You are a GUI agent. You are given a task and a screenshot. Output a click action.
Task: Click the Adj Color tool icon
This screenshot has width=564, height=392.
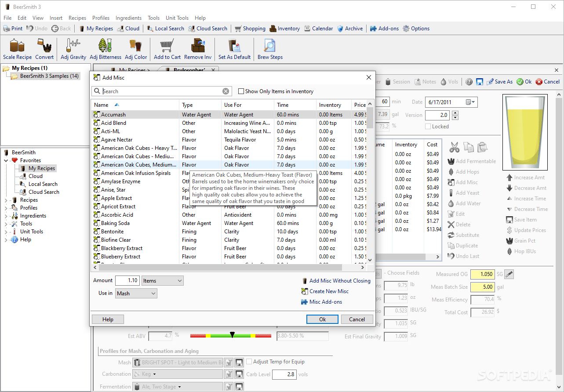point(136,49)
